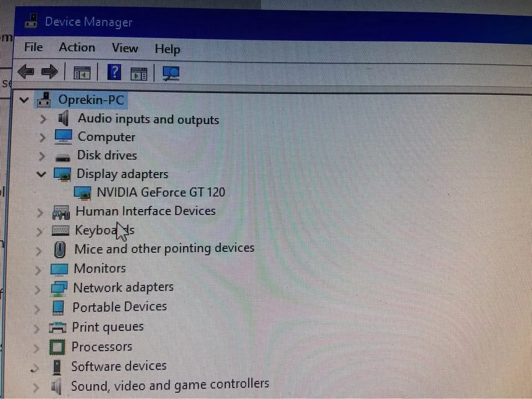Image resolution: width=532 pixels, height=399 pixels.
Task: Click the Forward arrow toolbar icon
Action: [x=50, y=71]
